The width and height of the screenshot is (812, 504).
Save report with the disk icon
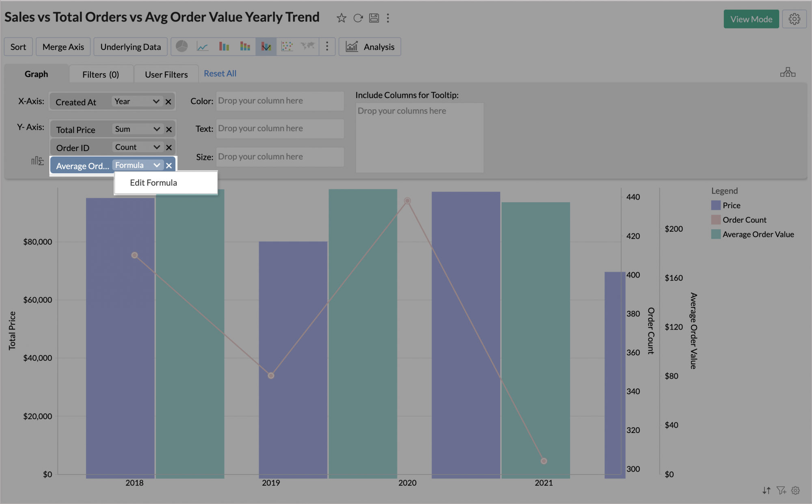374,18
